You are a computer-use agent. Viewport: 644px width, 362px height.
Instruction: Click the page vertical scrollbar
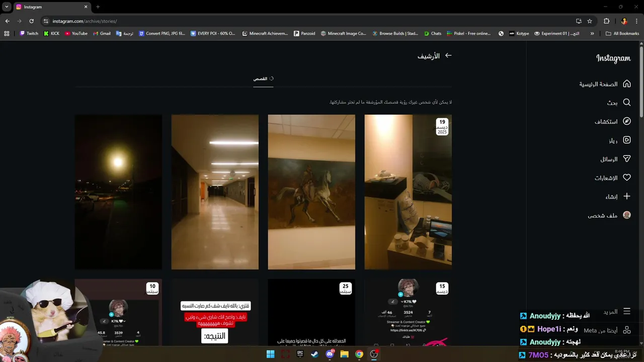[641, 83]
